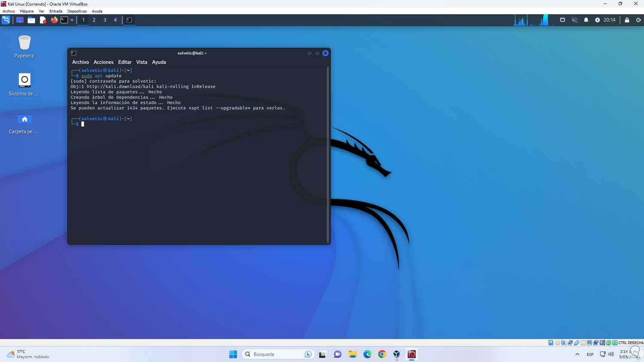Click the log out icon in Kali panel

(638, 20)
